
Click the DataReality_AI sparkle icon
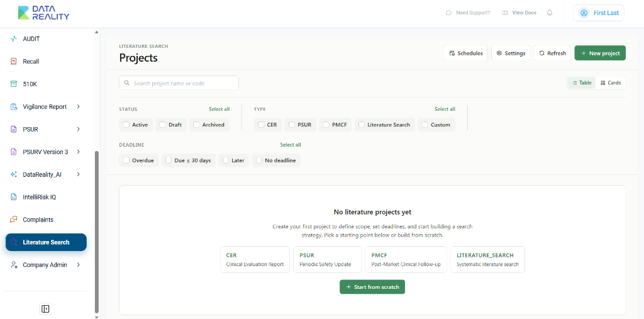[14, 174]
